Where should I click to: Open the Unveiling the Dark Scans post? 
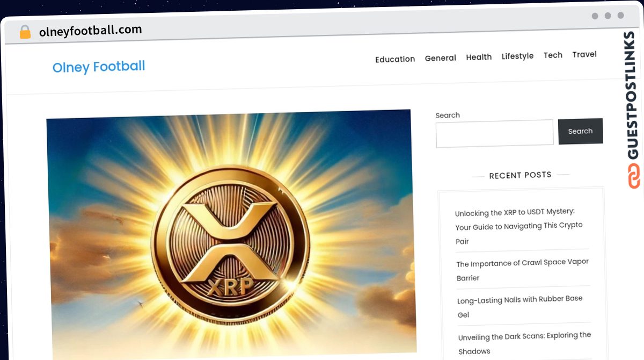[524, 343]
